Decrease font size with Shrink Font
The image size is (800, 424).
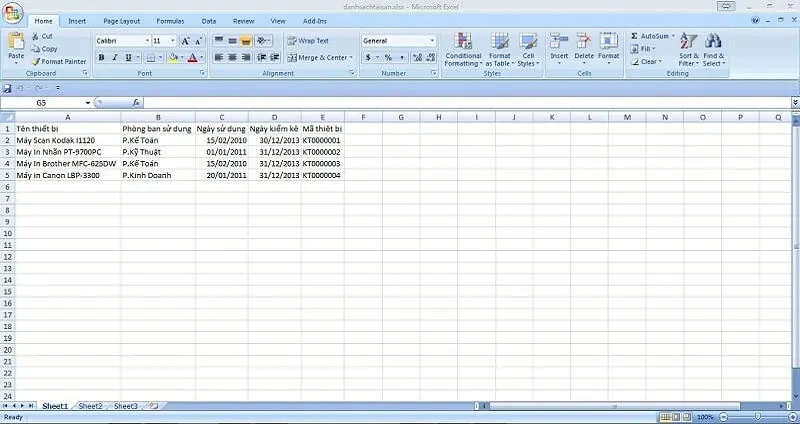coord(199,41)
